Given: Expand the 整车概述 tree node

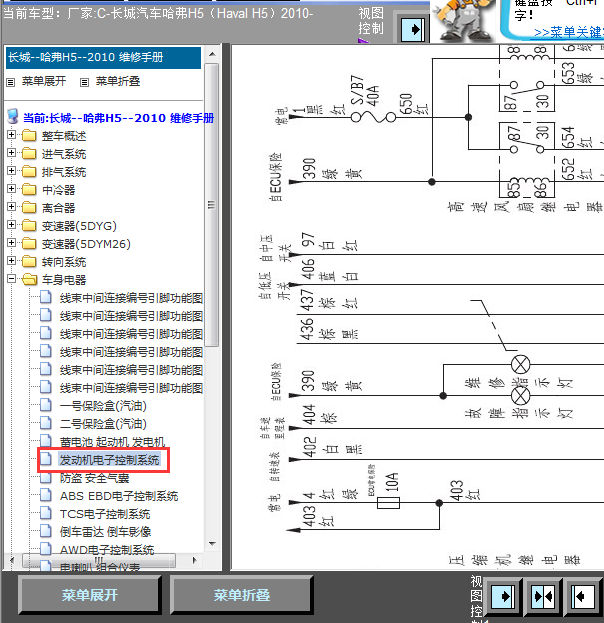Looking at the screenshot, I should pyautogui.click(x=12, y=135).
